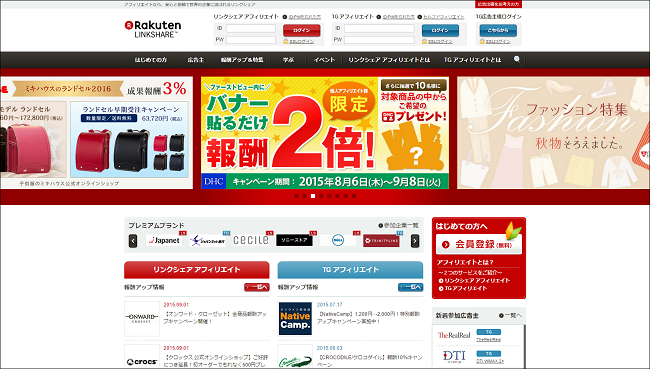This screenshot has height=369, width=650.
Task: Open the NativeCamp campaign thumbnail
Action: point(295,318)
